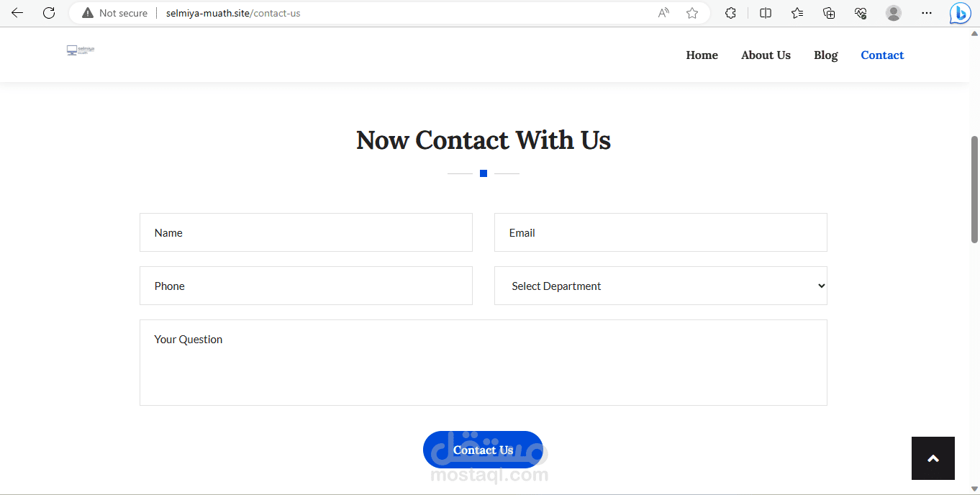The image size is (980, 495).
Task: Click the page vertical scrollbar thumb
Action: pyautogui.click(x=975, y=189)
